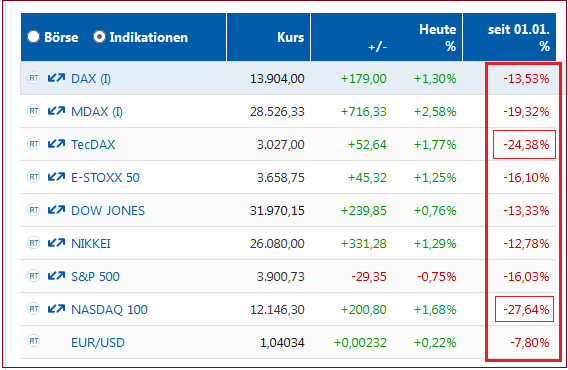Screen dimensions: 568x370
Task: Click the RT icon beside NIKKEI
Action: coord(34,243)
